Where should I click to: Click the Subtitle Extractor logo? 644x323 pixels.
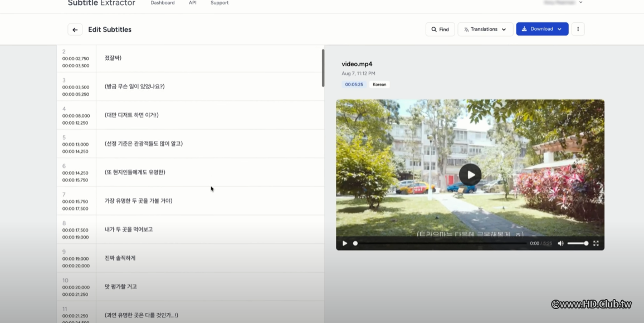101,3
